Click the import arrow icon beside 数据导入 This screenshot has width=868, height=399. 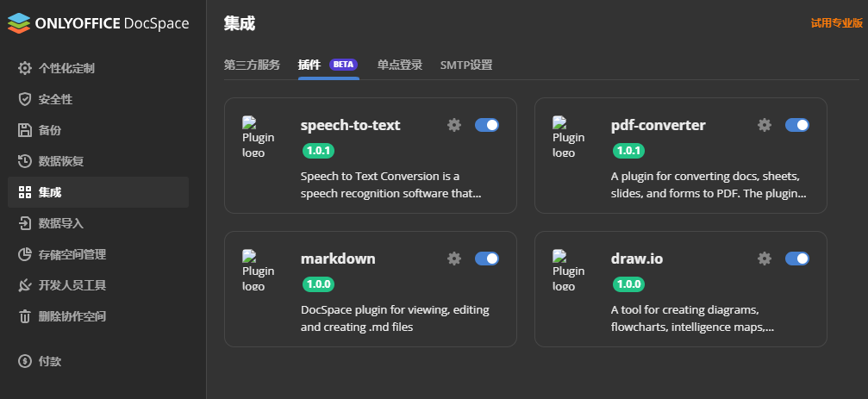coord(25,223)
